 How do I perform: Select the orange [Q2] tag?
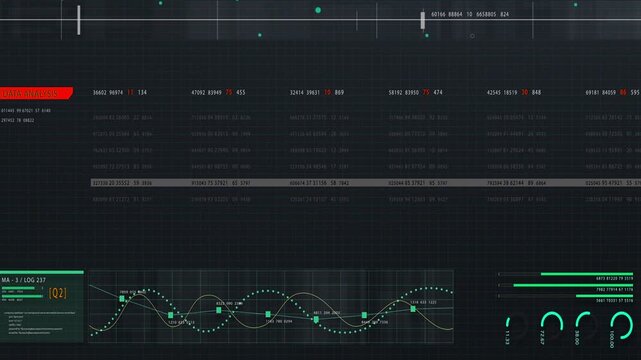(58, 293)
